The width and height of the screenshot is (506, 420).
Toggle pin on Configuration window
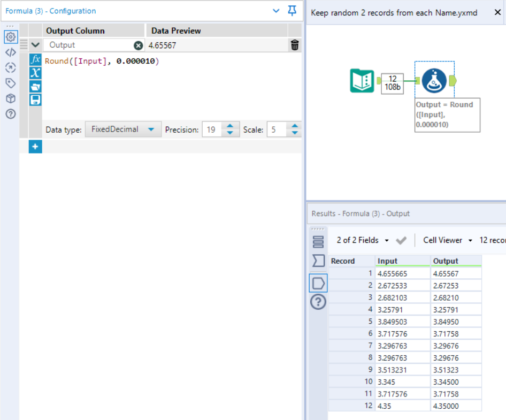coord(292,11)
